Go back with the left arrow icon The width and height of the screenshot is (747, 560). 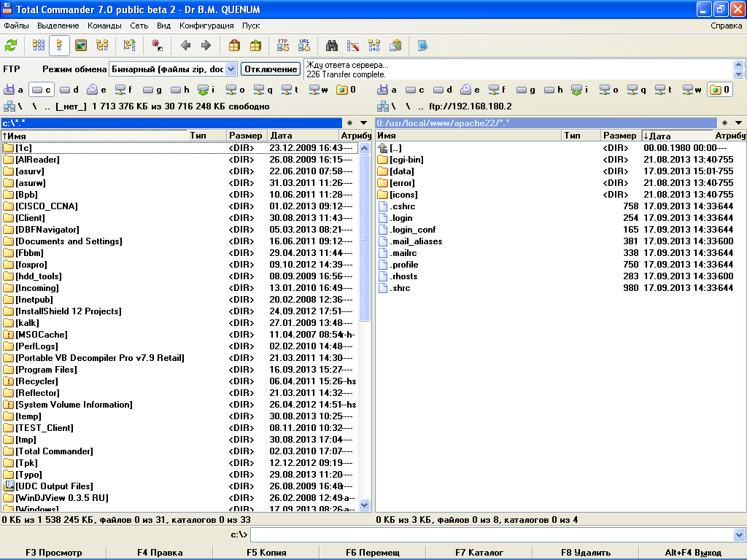tap(186, 46)
